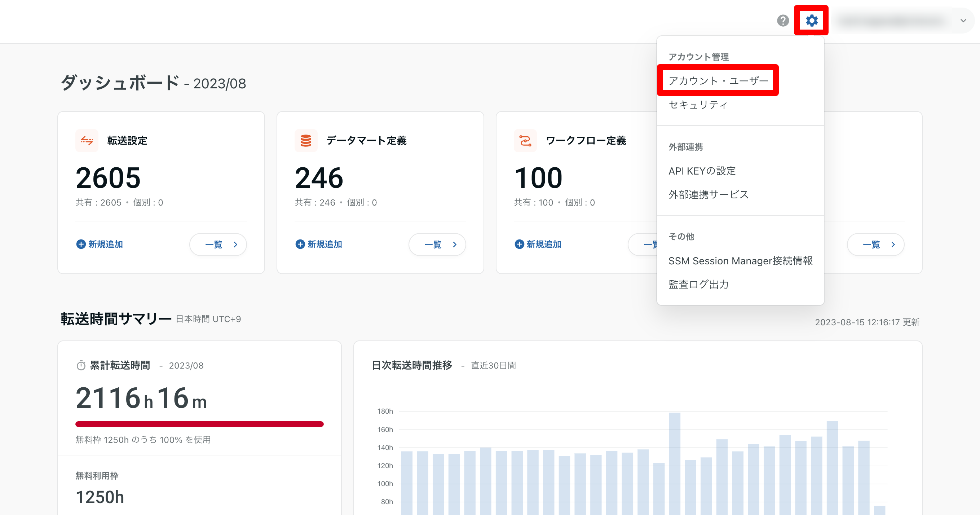Click the 2116h16m cumulative time value

click(x=141, y=399)
